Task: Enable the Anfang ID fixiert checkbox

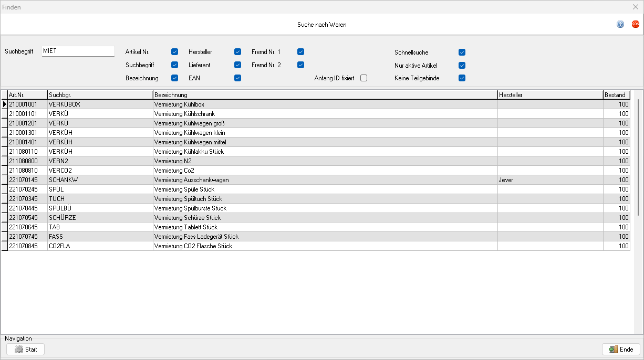Action: [363, 78]
